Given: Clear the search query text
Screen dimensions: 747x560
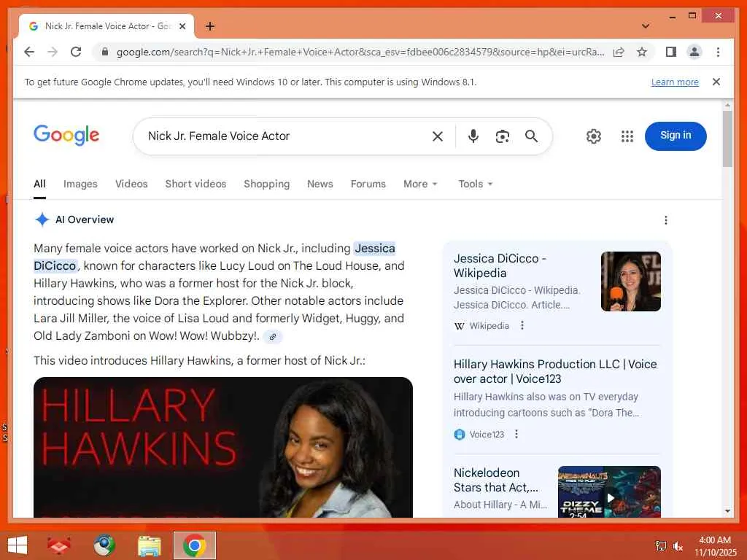Looking at the screenshot, I should tap(438, 136).
